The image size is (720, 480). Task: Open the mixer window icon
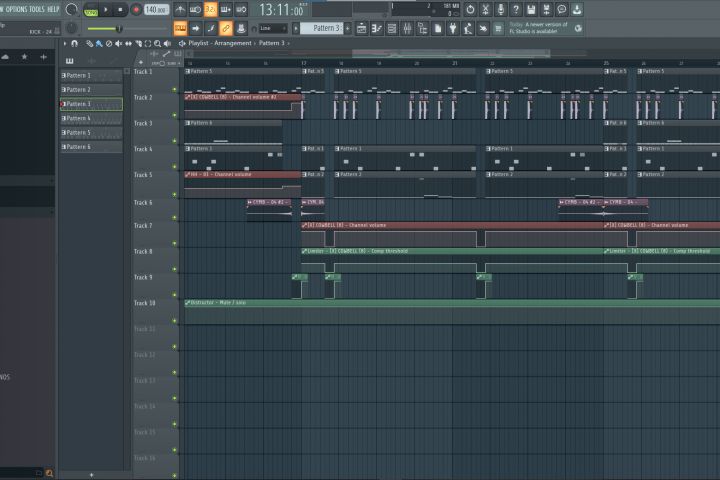407,28
